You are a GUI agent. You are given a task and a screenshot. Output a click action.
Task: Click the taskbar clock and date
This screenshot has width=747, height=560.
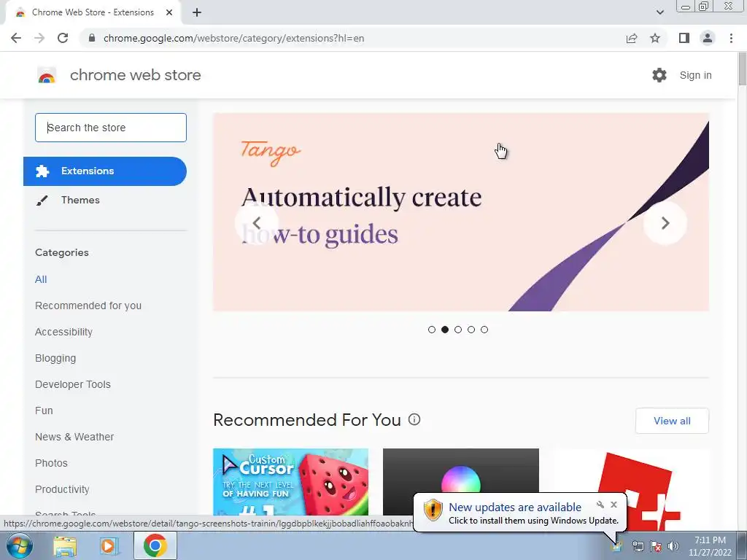[x=710, y=546]
